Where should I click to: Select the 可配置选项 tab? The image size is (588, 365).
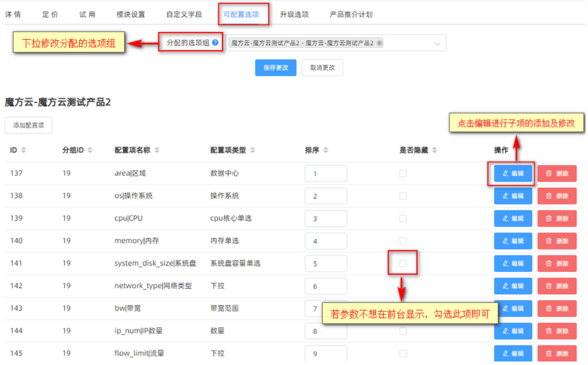(x=241, y=14)
